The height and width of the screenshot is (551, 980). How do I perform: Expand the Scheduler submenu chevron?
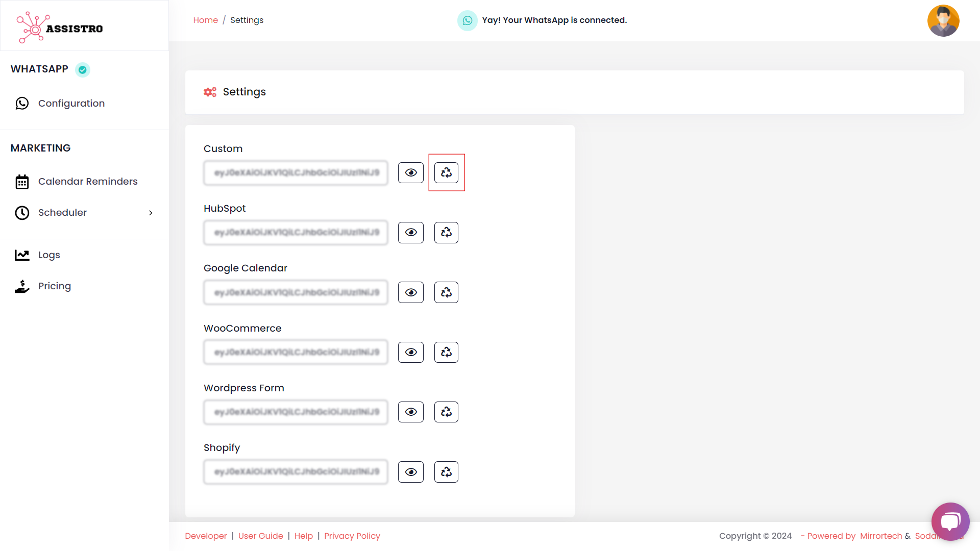pos(151,213)
